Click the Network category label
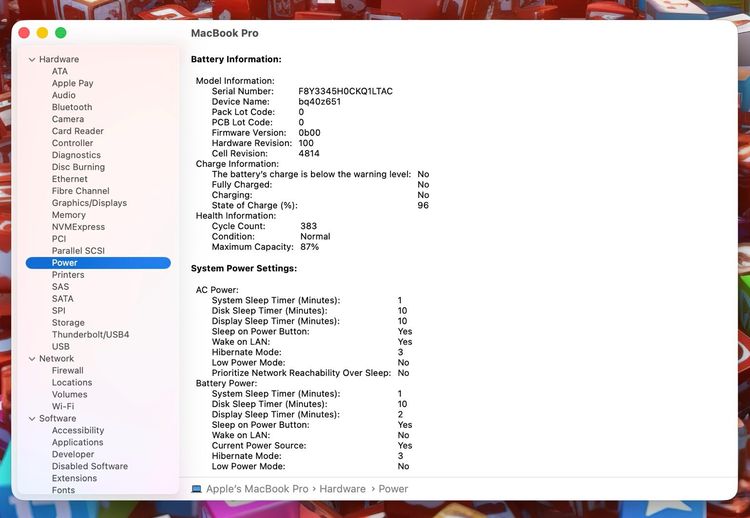Screen dimensions: 750x518 coord(56,359)
